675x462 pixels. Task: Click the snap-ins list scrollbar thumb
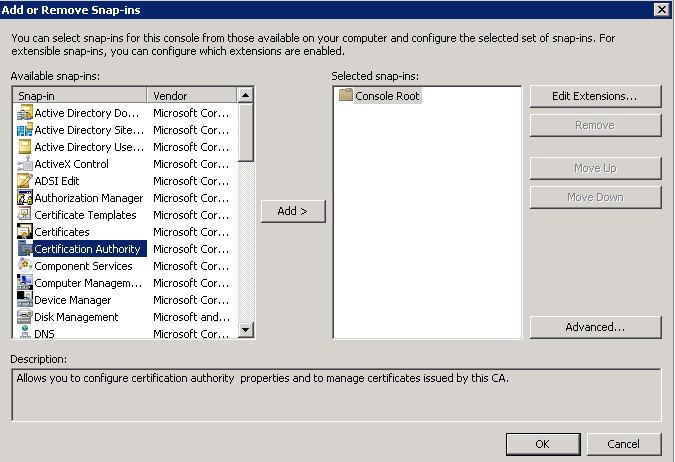click(x=245, y=133)
